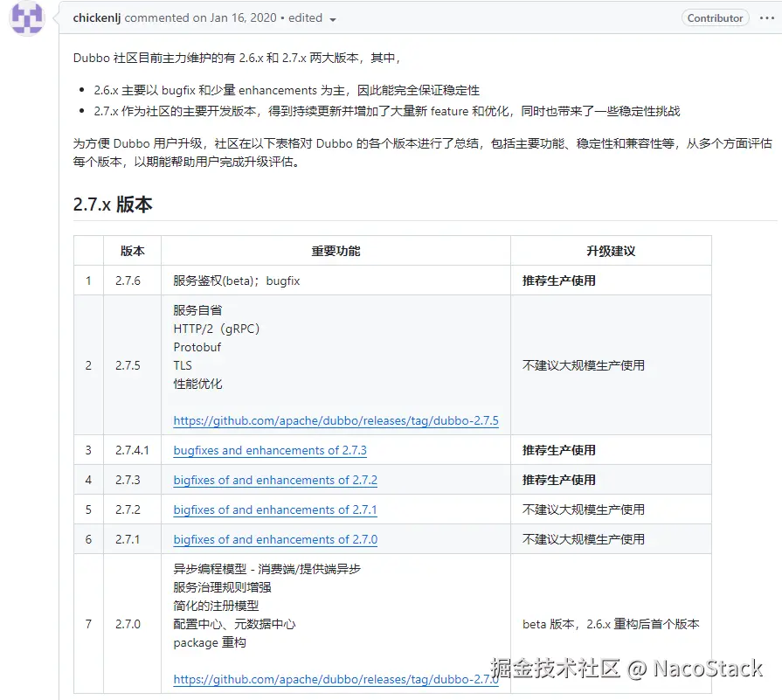782x700 pixels.
Task: Click beta 版本，2.6.x 重构后首个版本 cell
Action: pyautogui.click(x=611, y=624)
